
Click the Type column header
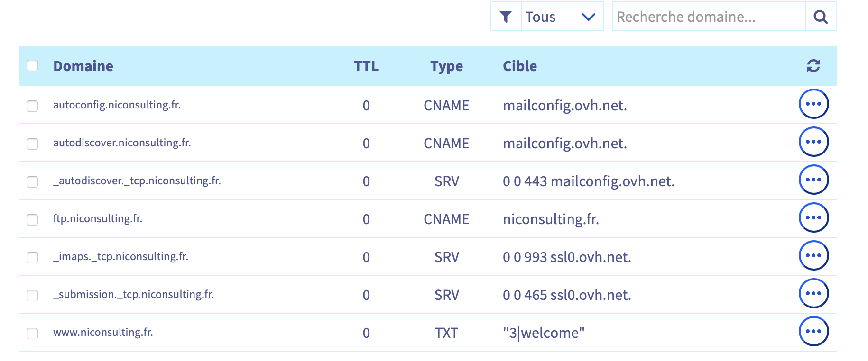point(446,66)
